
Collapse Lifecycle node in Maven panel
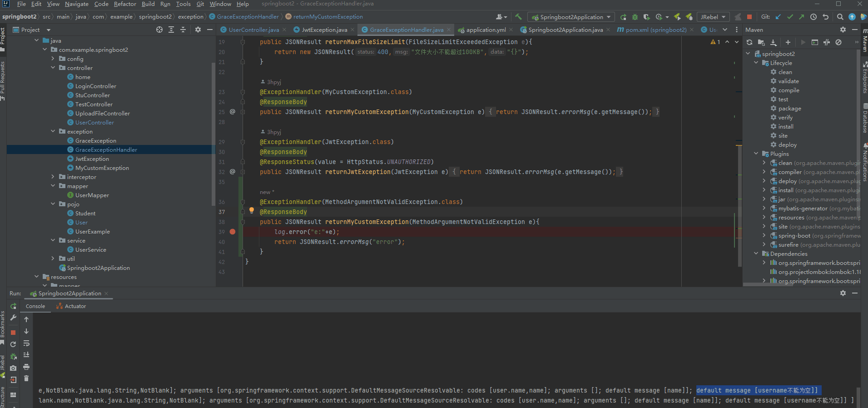point(756,63)
